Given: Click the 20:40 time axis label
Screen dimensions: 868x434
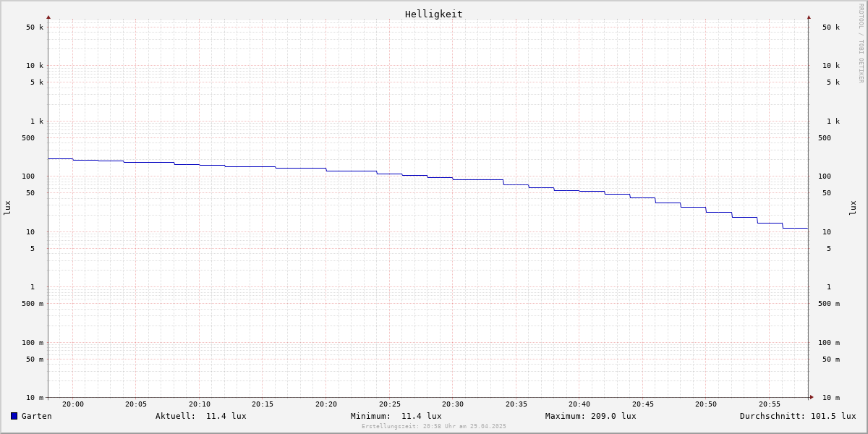Looking at the screenshot, I should point(579,404).
